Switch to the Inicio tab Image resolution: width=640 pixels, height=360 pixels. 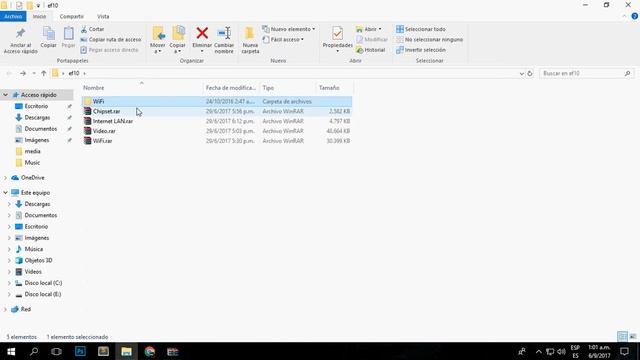39,16
